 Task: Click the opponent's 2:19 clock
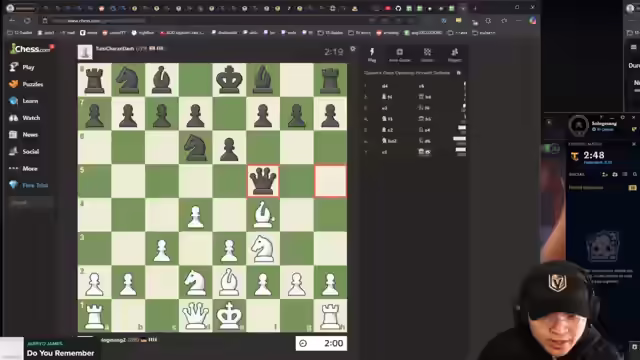[x=333, y=52]
